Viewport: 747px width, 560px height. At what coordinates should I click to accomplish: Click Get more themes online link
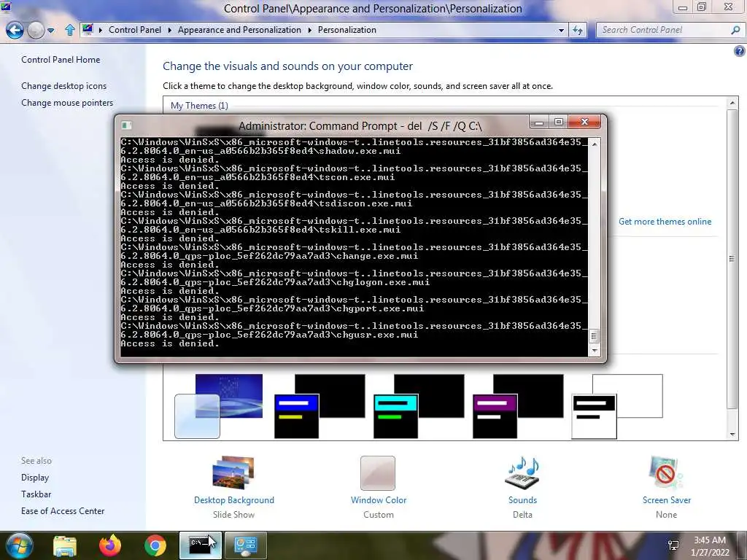[x=665, y=222]
